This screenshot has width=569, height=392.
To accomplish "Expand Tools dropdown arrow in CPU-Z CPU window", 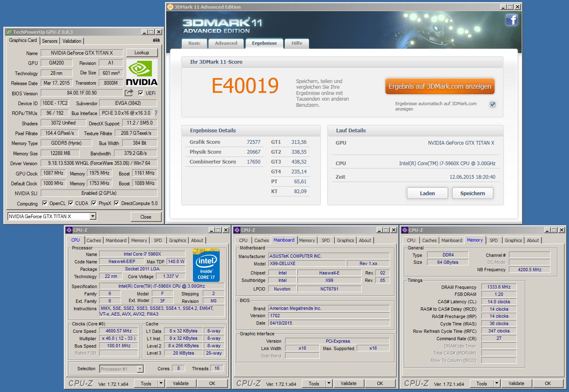I will [161, 383].
